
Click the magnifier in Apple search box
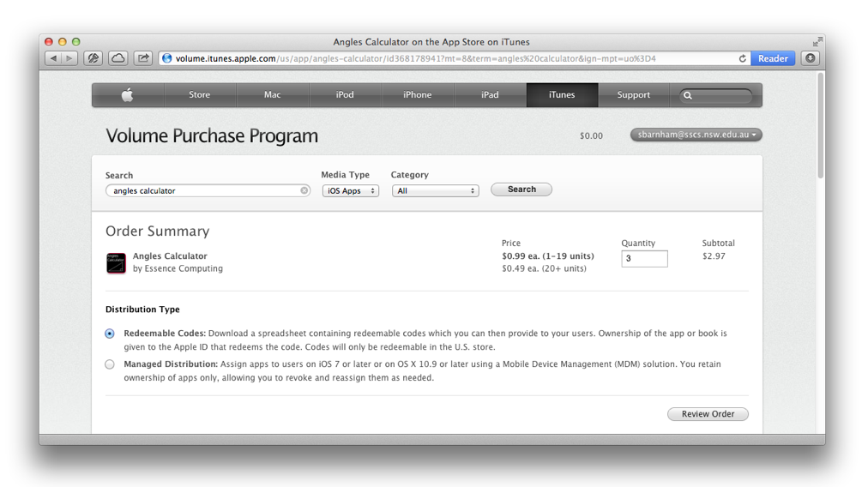(x=688, y=95)
